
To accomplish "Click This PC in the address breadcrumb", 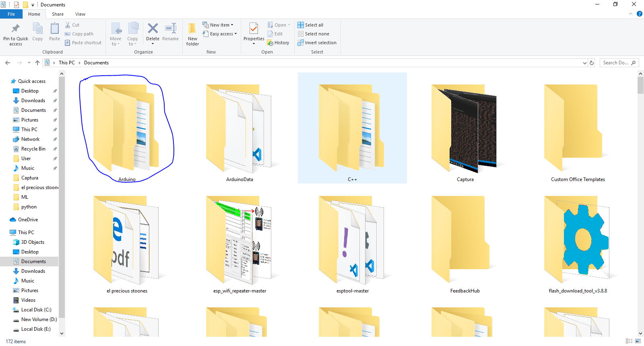I will click(67, 63).
